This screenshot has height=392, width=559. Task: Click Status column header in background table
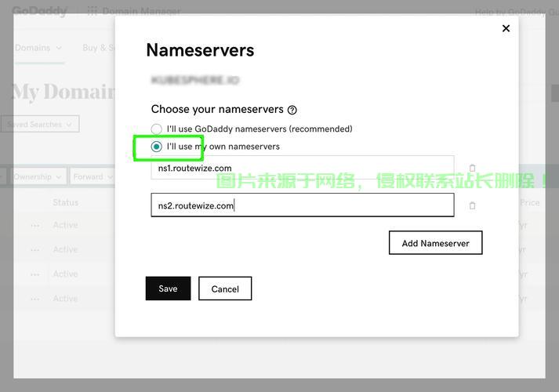coord(66,202)
